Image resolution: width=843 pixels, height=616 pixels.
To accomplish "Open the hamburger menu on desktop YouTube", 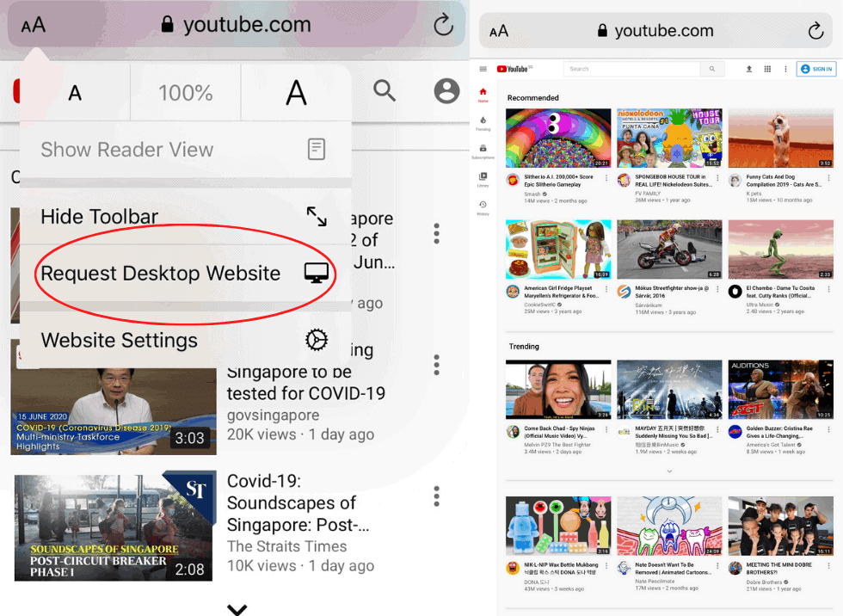I will 483,69.
